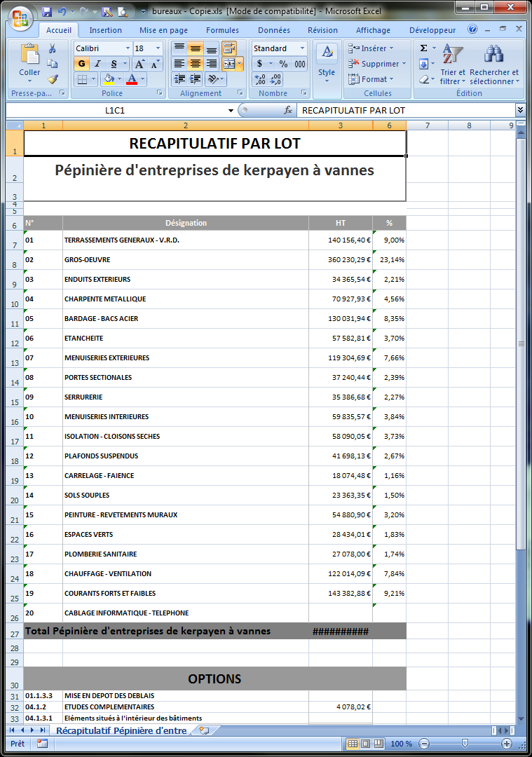
Task: Increase the font size with the large A icon
Action: coord(140,64)
